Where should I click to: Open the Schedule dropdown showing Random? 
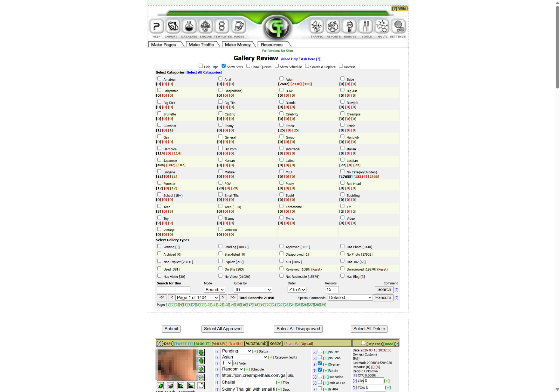click(232, 369)
